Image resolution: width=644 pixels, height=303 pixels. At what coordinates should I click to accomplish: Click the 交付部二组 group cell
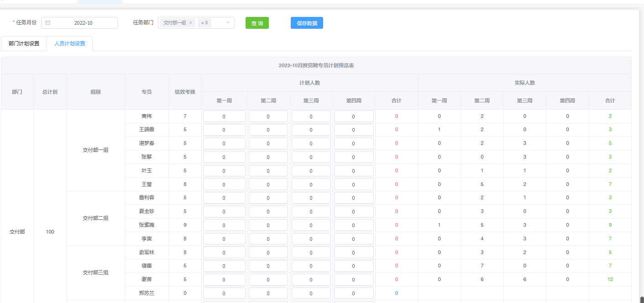[95, 218]
